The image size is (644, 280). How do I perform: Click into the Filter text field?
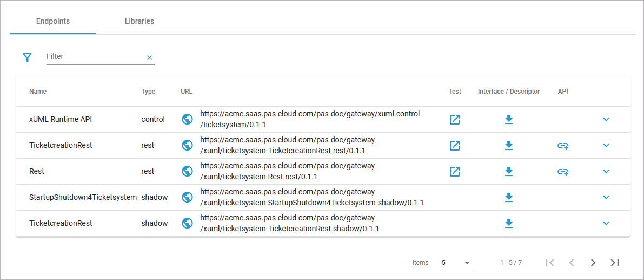tap(95, 56)
